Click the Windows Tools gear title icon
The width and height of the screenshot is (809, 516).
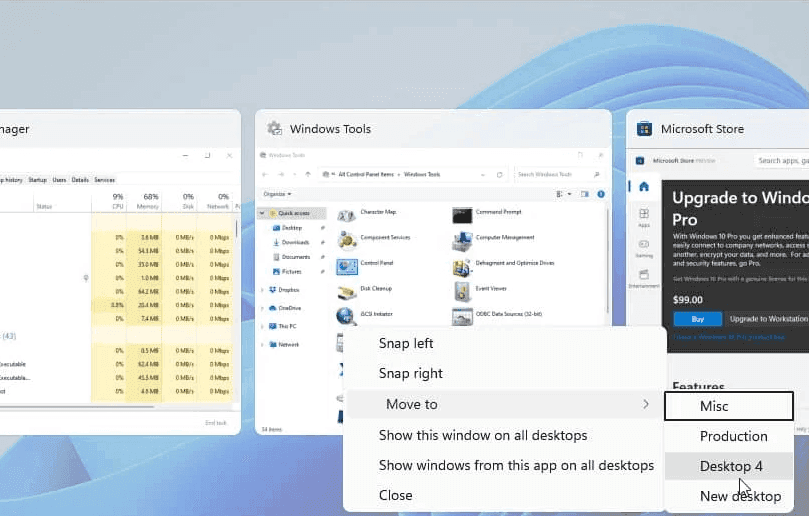pyautogui.click(x=274, y=128)
